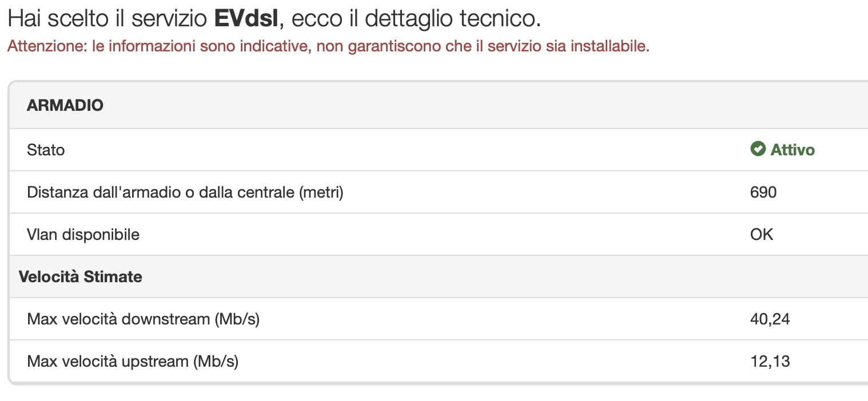Image resolution: width=868 pixels, height=401 pixels.
Task: Click the green checkmark icon beside Attivo
Action: [x=758, y=150]
